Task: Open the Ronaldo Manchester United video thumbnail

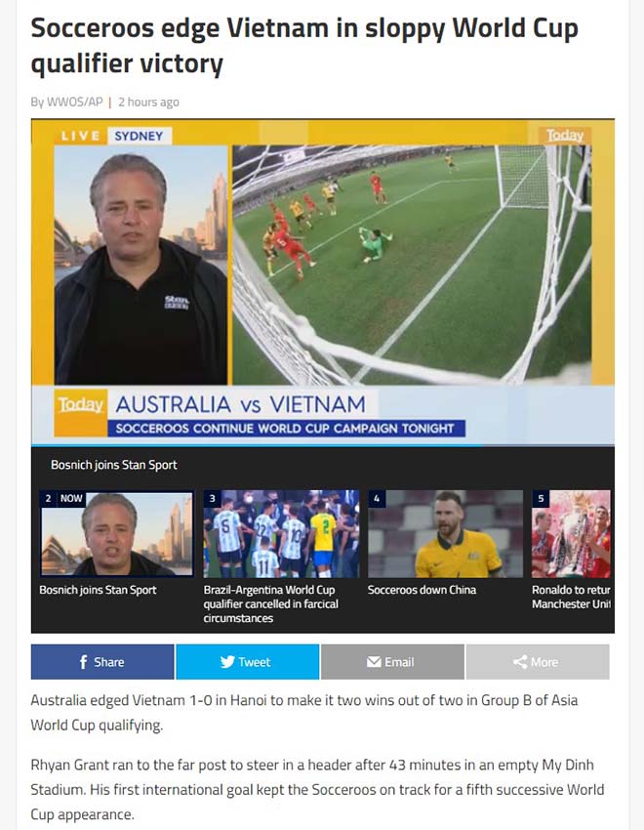Action: tap(571, 533)
